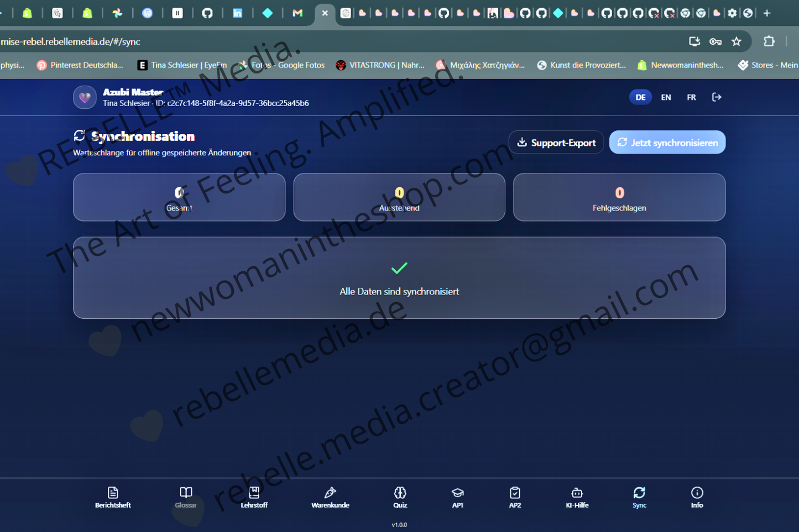Bookmark this page with the star icon

point(737,41)
